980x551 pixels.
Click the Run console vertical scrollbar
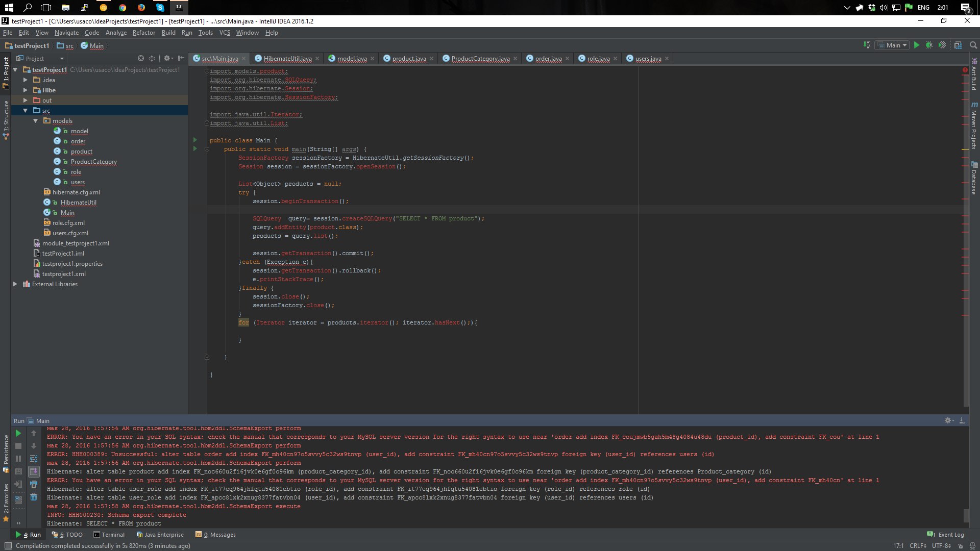966,515
